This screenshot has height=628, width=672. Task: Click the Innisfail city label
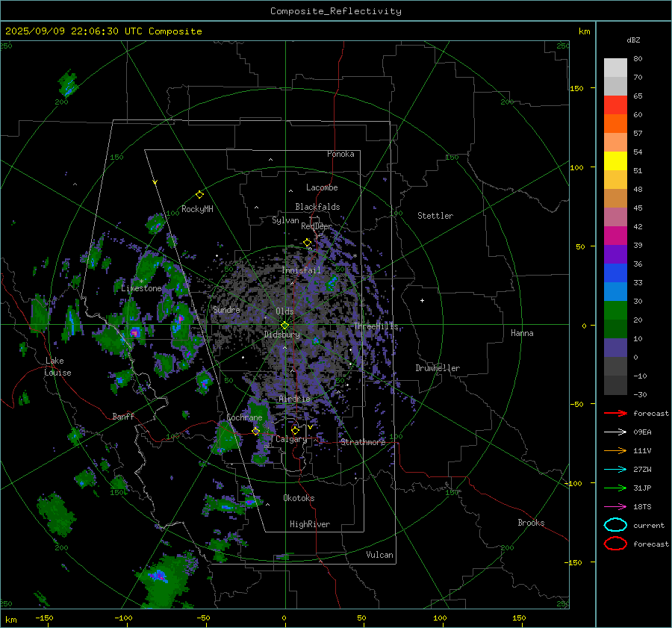point(302,270)
